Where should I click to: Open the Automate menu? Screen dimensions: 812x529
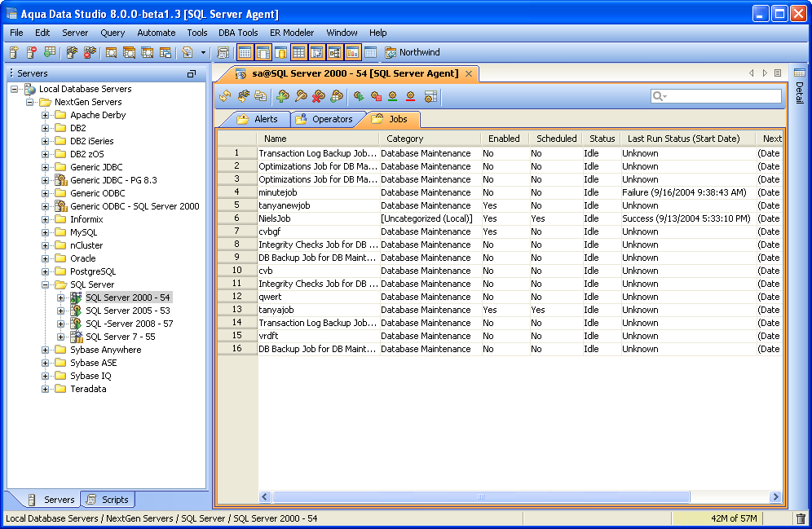click(157, 33)
